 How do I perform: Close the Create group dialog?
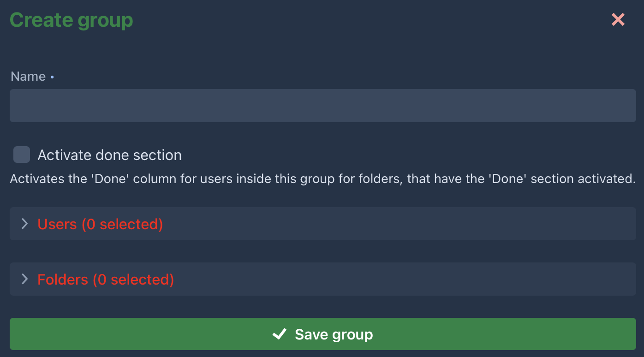click(x=618, y=19)
